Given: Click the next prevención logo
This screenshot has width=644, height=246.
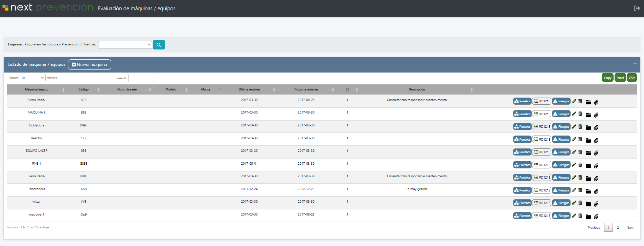Looking at the screenshot, I should [x=48, y=7].
